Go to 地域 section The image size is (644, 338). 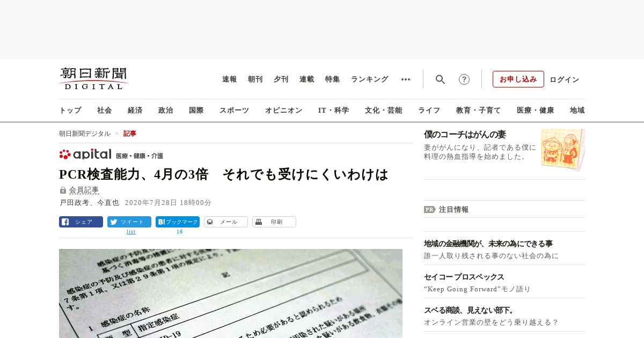577,111
